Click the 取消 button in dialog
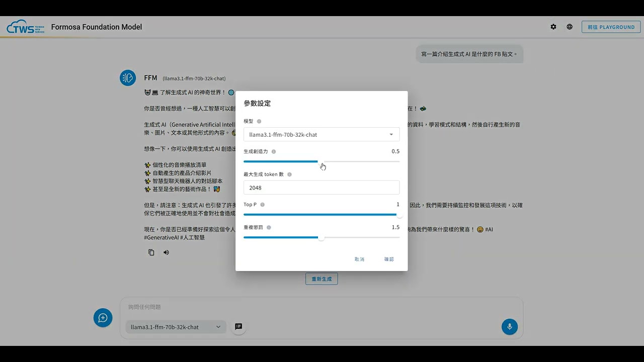 coord(359,259)
